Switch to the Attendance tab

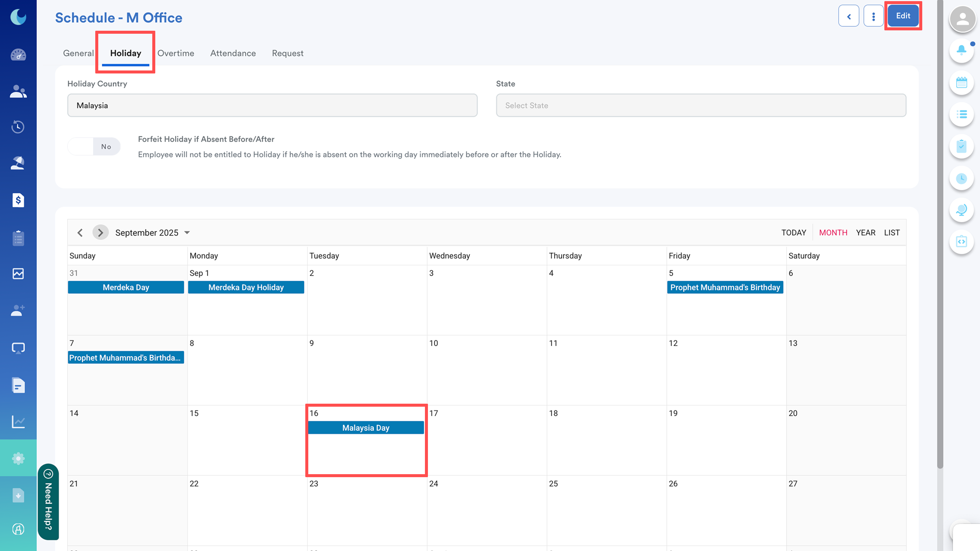point(233,53)
